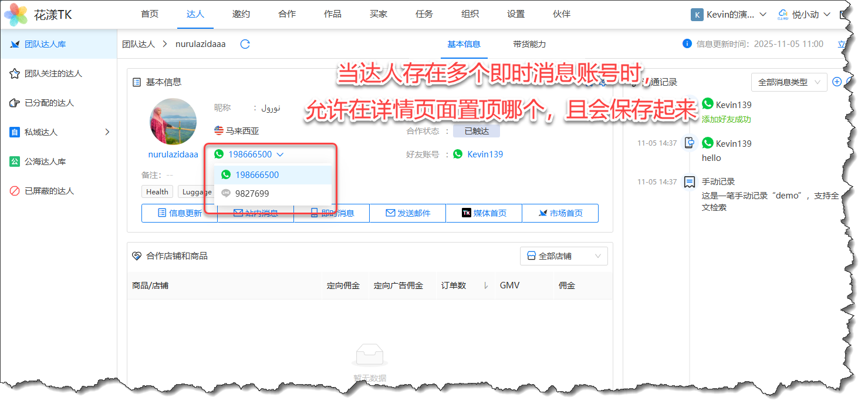Image resolution: width=868 pixels, height=407 pixels.
Task: Expand the 全部店铺 dropdown
Action: click(563, 256)
